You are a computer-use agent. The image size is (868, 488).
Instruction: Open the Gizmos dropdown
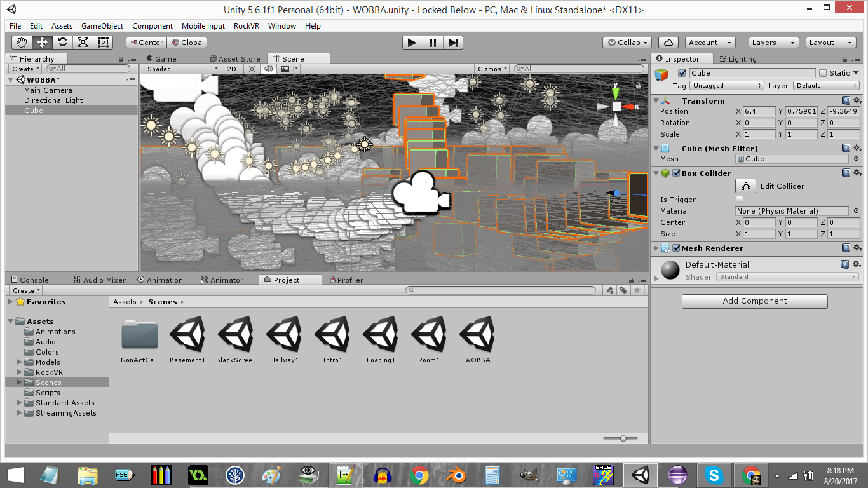(x=492, y=69)
